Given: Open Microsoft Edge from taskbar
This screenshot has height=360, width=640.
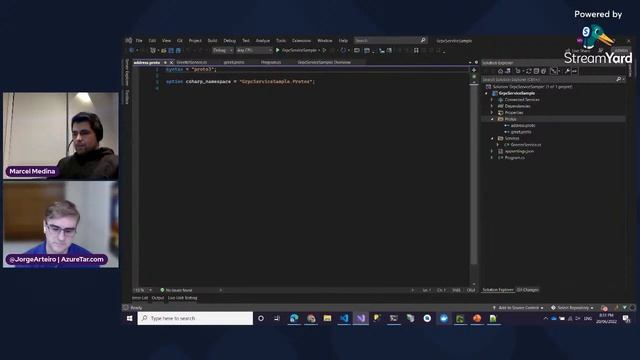Looking at the screenshot, I should point(294,318).
